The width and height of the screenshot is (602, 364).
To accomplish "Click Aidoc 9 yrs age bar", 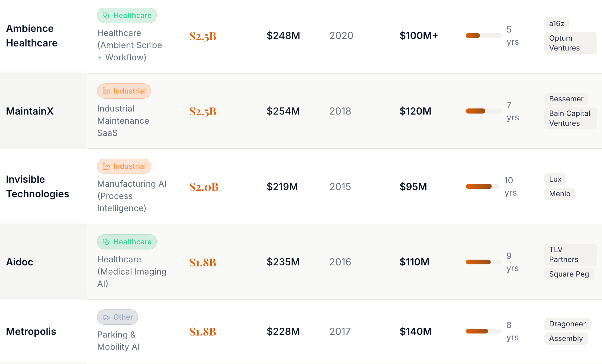I will (484, 262).
